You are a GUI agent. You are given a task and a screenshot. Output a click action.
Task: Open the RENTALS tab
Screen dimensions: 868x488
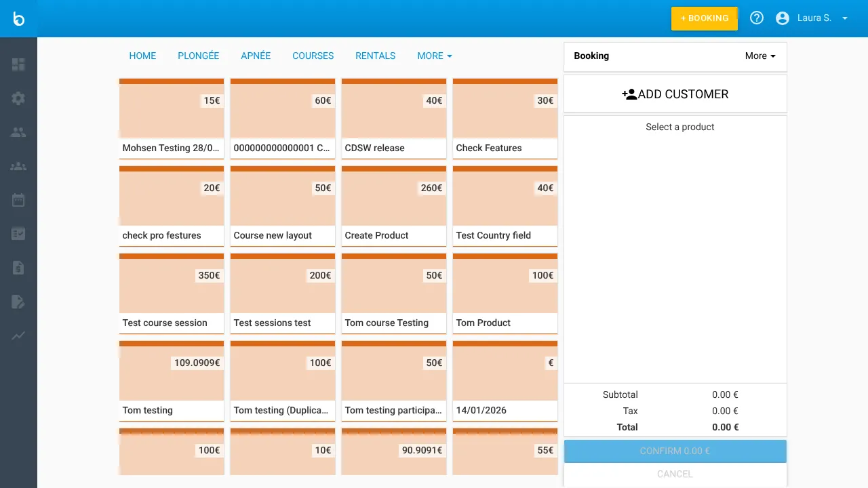[x=375, y=56]
